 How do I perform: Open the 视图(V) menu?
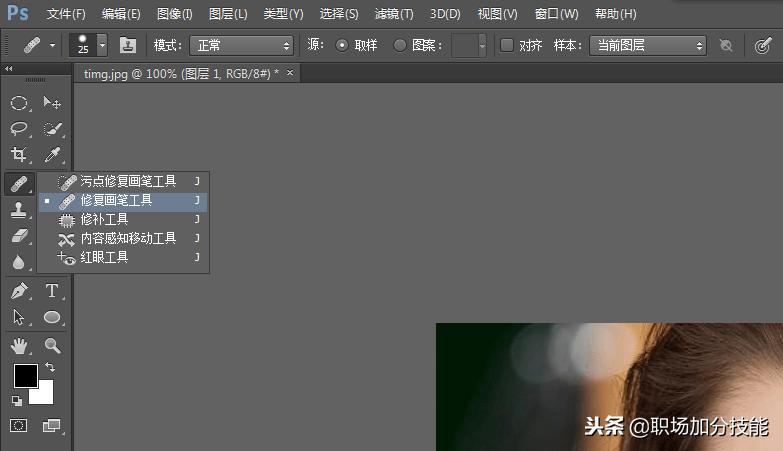[497, 13]
